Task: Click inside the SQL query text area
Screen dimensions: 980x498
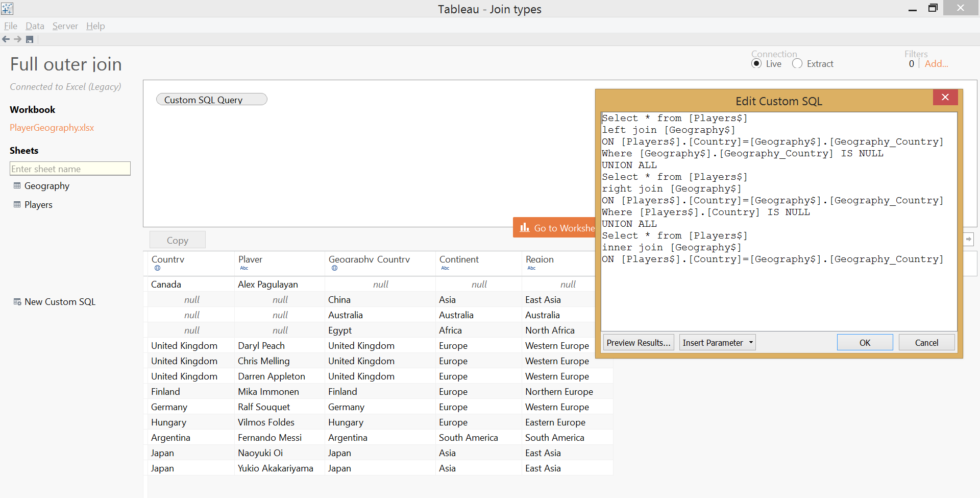Action: click(x=779, y=222)
